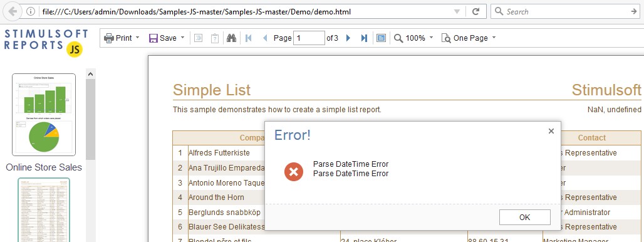Open the Print menu in viewer toolbar
This screenshot has height=242, width=644.
122,38
